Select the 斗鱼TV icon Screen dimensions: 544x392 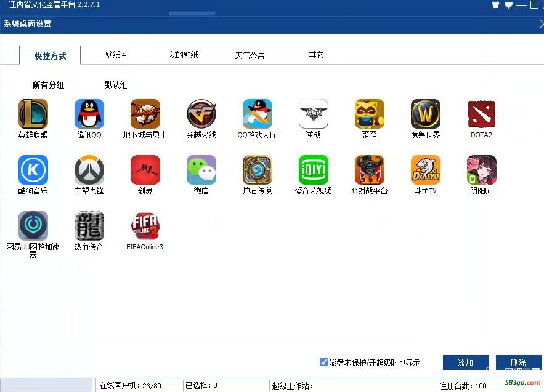[425, 170]
